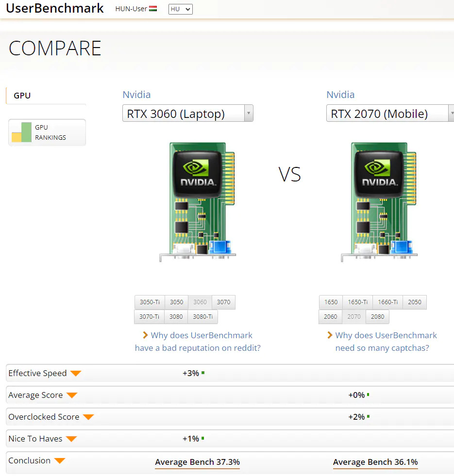
Task: Click the chevron before reddit reputation link
Action: 146,335
